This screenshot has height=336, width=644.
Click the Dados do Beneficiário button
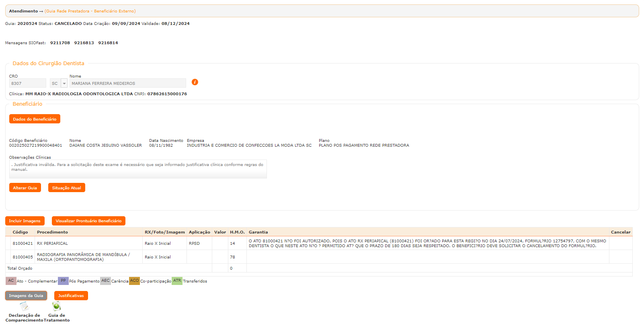click(35, 119)
